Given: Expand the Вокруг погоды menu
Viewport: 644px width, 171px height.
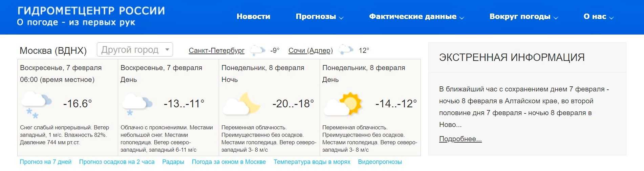Looking at the screenshot, I should 523,17.
